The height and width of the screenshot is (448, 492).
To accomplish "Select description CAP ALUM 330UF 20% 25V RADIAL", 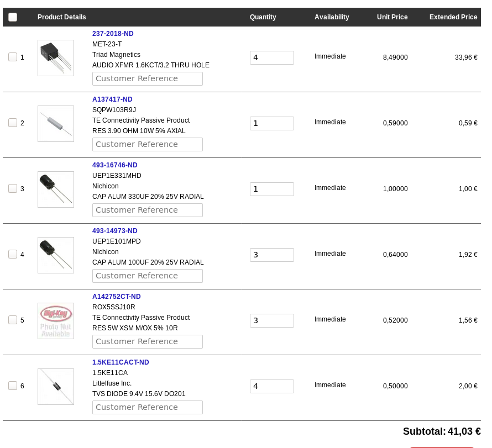I will point(148,197).
